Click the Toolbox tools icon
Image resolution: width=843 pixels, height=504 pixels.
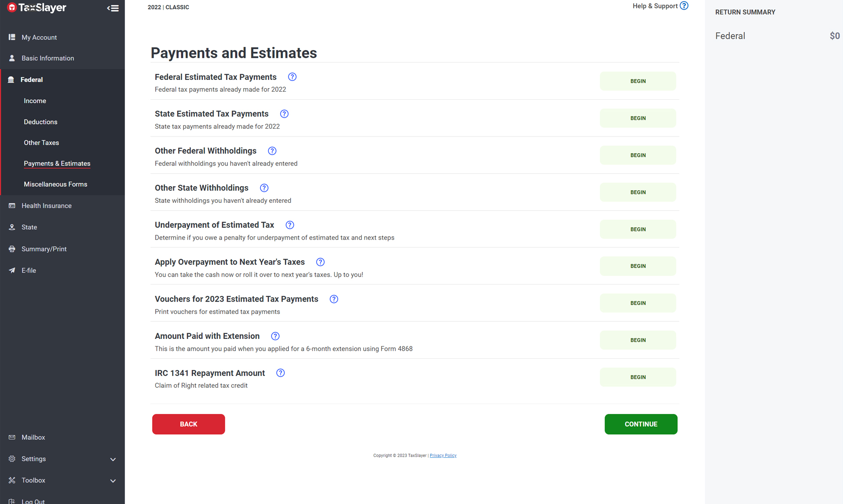click(x=12, y=480)
